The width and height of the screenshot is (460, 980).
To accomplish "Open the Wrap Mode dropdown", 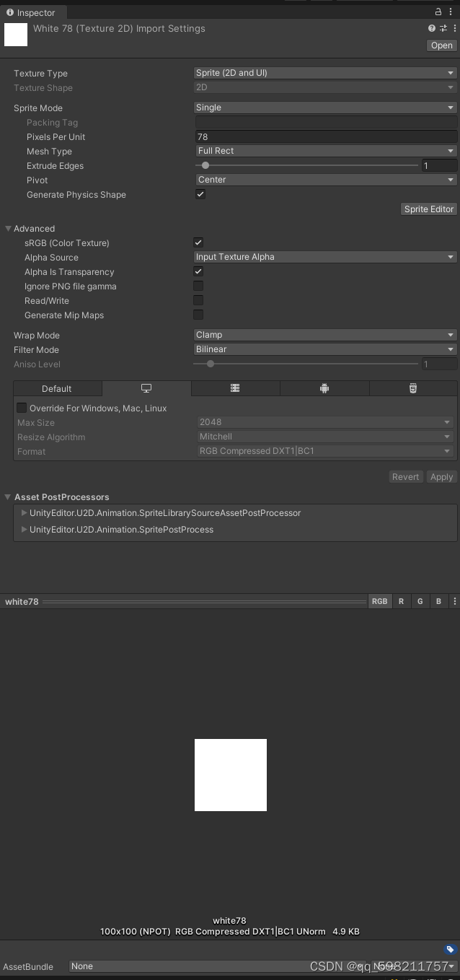I will coord(324,335).
